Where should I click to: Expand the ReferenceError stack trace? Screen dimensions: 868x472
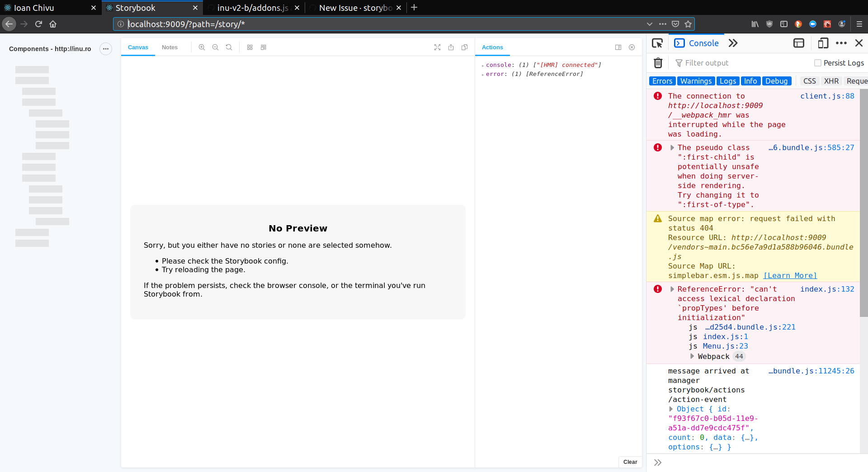[672, 289]
